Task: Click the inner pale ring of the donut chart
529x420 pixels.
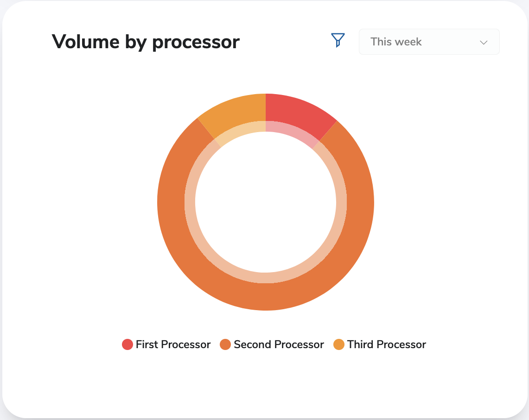Action: pos(266,278)
